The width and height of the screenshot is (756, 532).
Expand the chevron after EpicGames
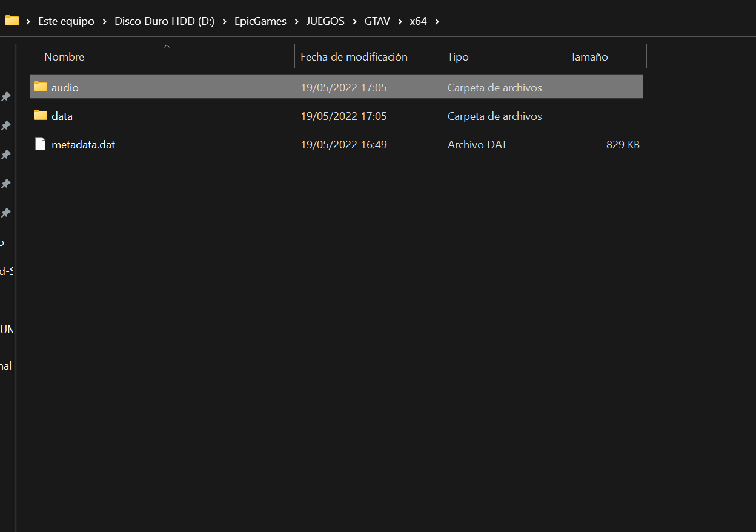pyautogui.click(x=297, y=21)
